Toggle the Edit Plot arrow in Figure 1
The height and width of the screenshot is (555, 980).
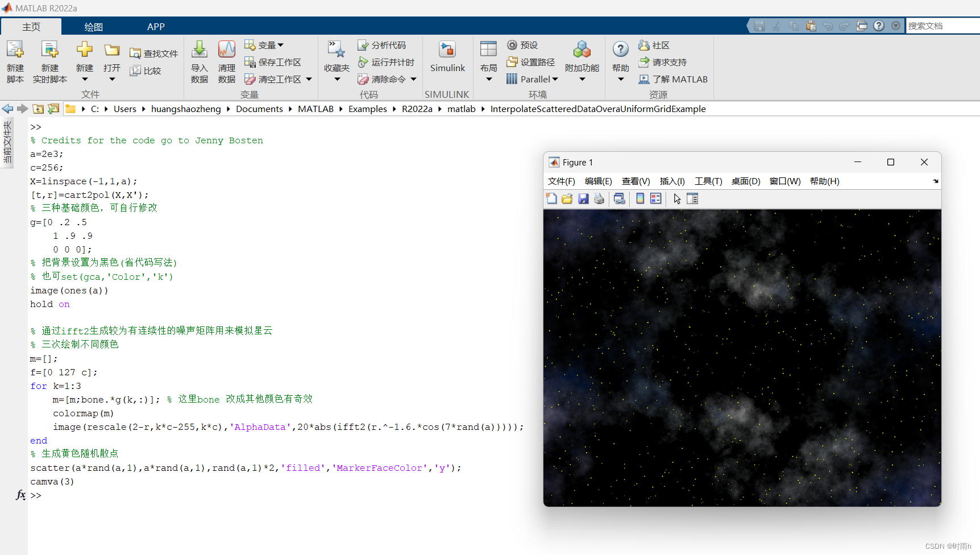(x=677, y=198)
